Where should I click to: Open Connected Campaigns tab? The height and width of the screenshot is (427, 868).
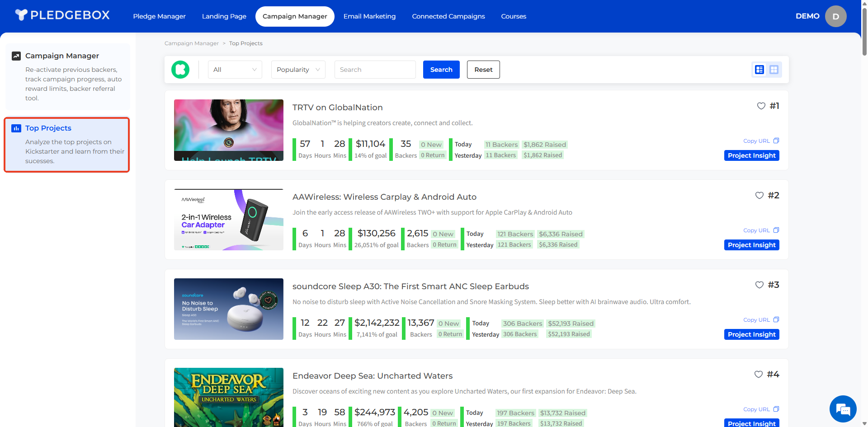(x=448, y=16)
